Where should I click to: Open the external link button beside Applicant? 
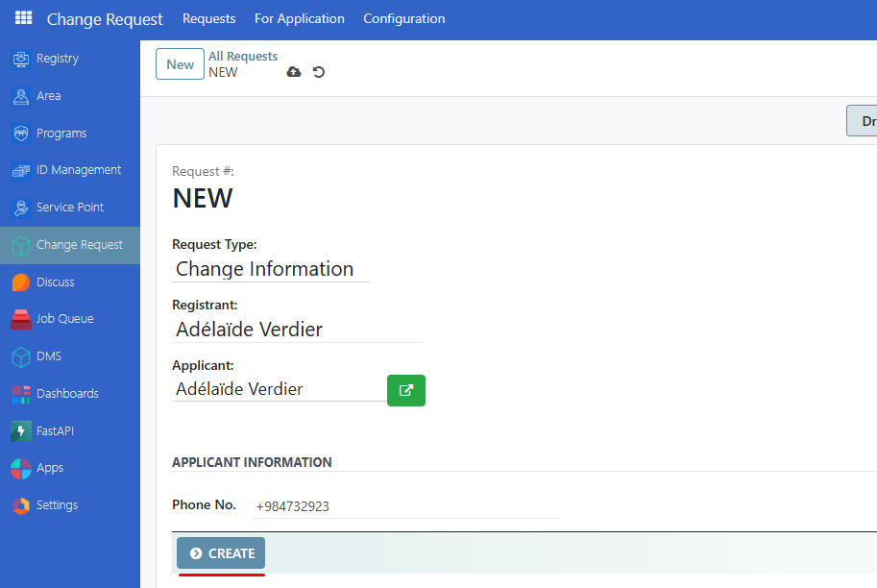(405, 390)
